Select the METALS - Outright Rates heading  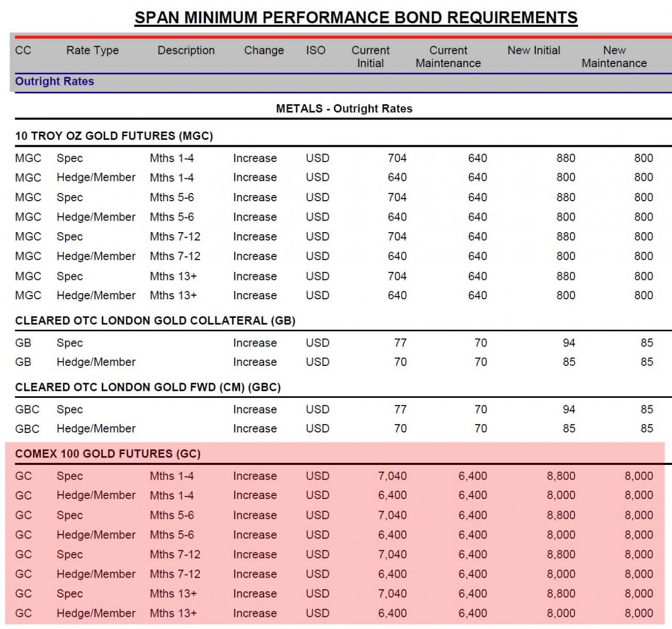(x=344, y=109)
